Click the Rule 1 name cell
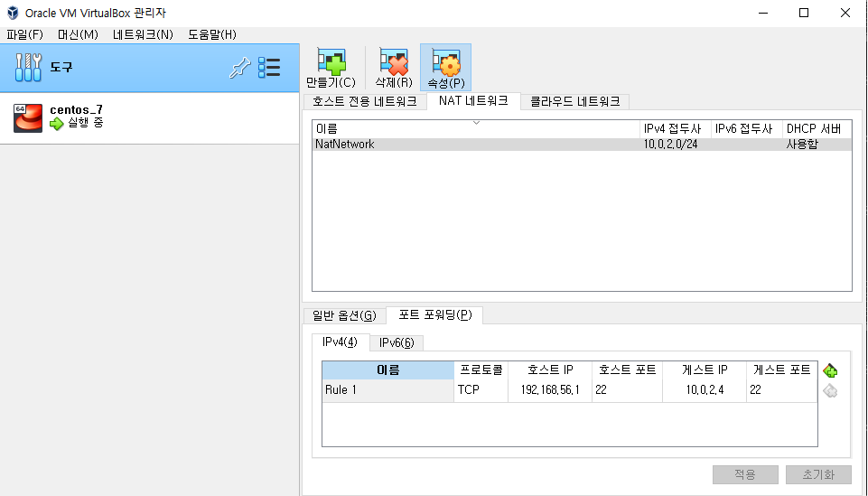Image resolution: width=868 pixels, height=496 pixels. [387, 390]
